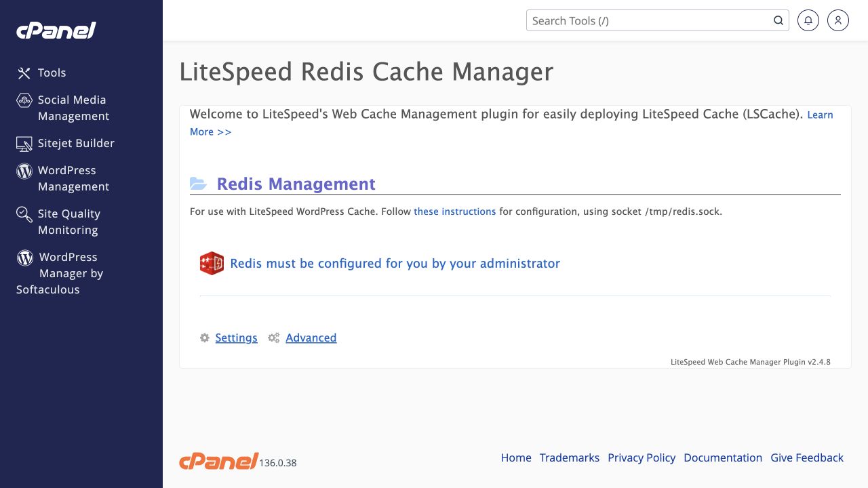
Task: Open notifications bell icon
Action: pos(808,20)
